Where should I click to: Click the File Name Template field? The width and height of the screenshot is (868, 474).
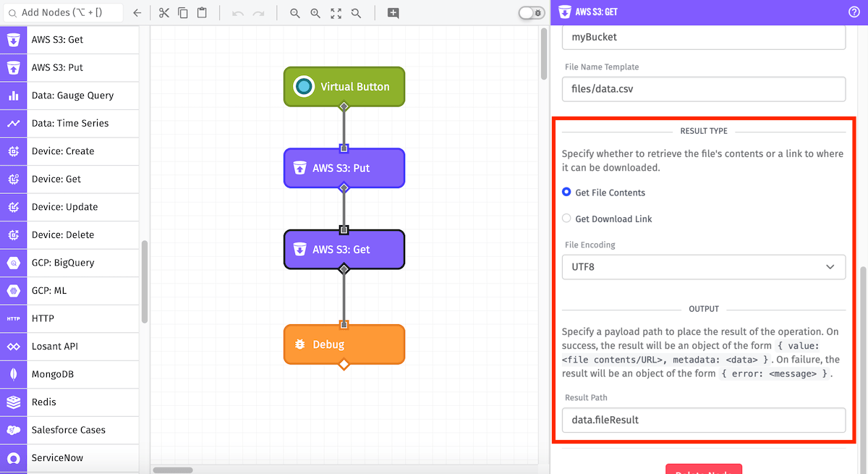point(704,89)
